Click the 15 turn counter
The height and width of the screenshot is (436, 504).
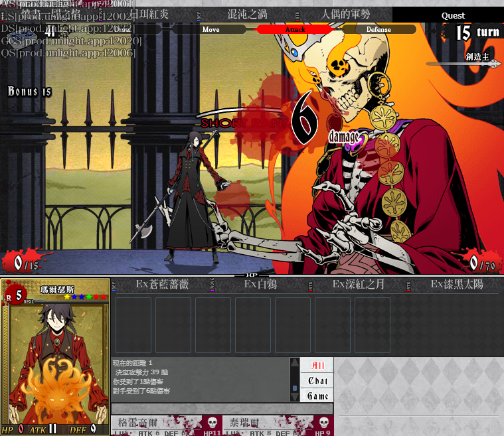point(478,33)
